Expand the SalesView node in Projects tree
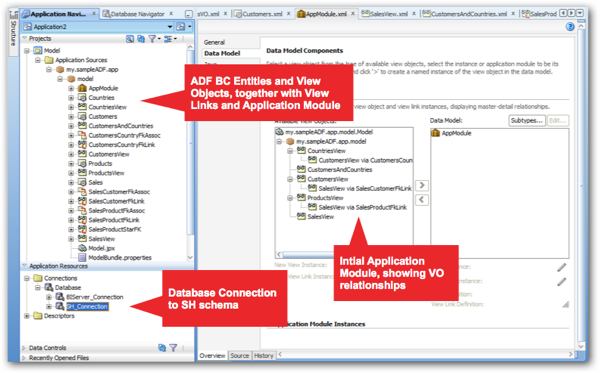Viewport: 600px width, 373px height. [x=71, y=239]
